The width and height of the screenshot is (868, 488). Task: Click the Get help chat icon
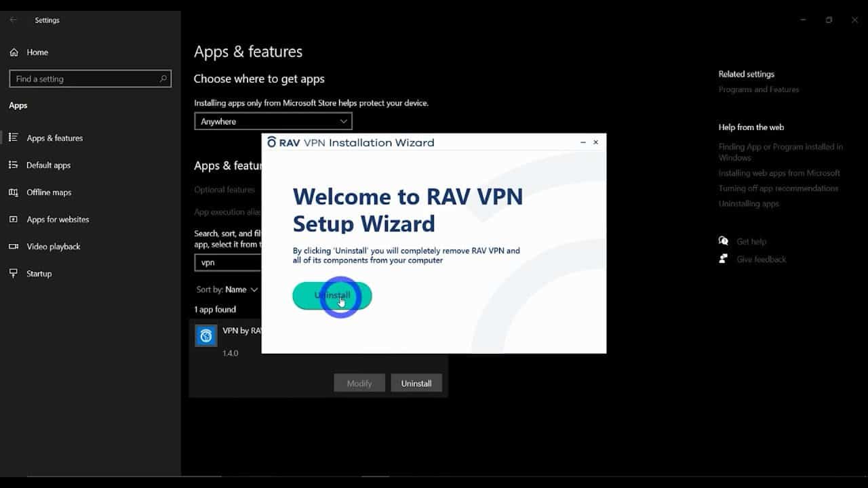pyautogui.click(x=724, y=241)
